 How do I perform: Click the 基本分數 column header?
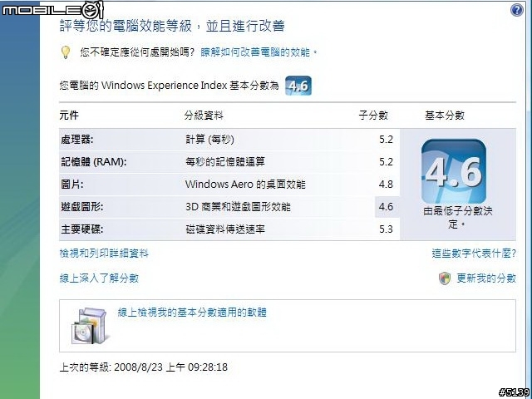[445, 116]
